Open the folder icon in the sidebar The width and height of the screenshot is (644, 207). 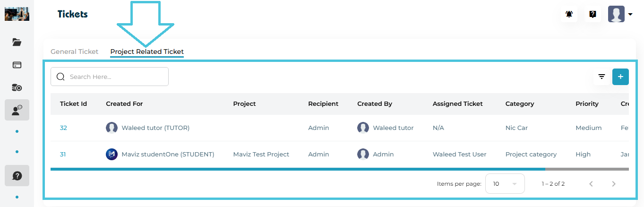tap(17, 42)
